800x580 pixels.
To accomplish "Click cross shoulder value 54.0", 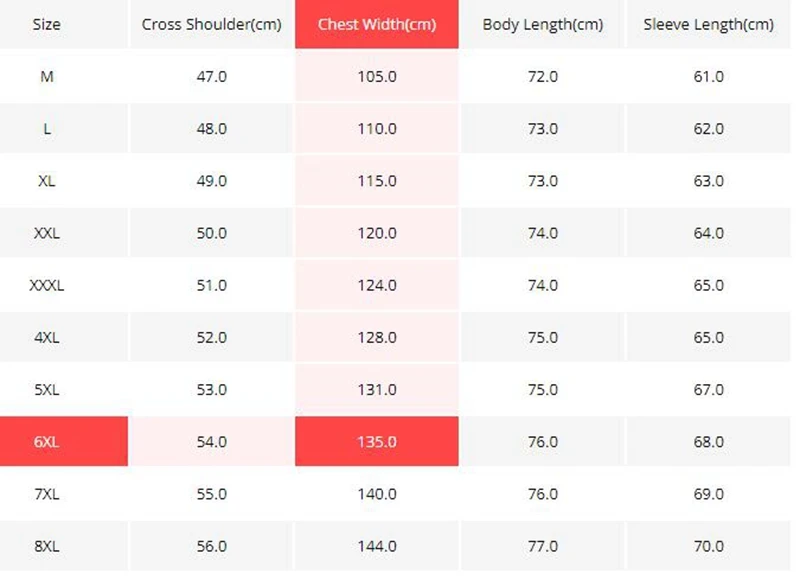I will 211,442.
